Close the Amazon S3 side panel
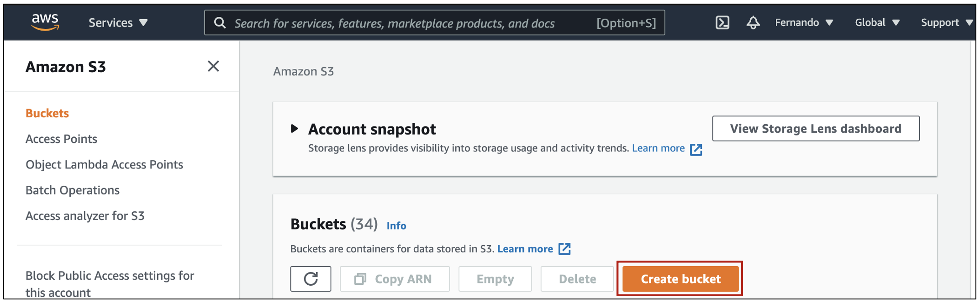 coord(213,66)
